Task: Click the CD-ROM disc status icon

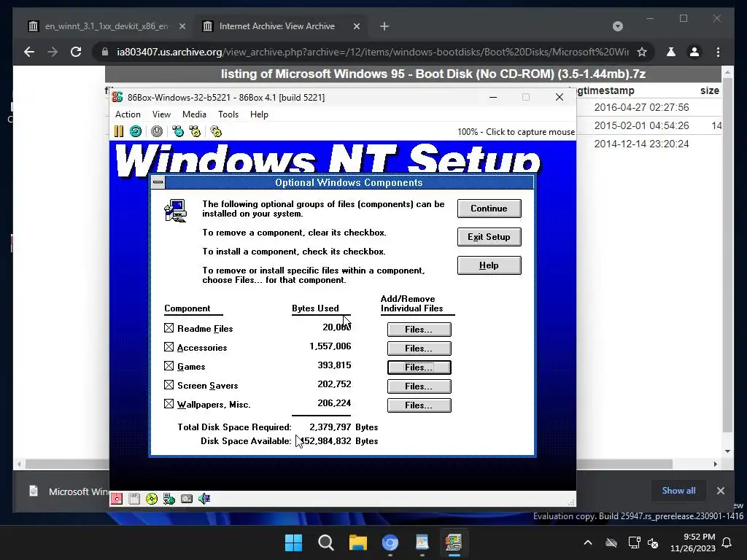Action: coord(152,499)
